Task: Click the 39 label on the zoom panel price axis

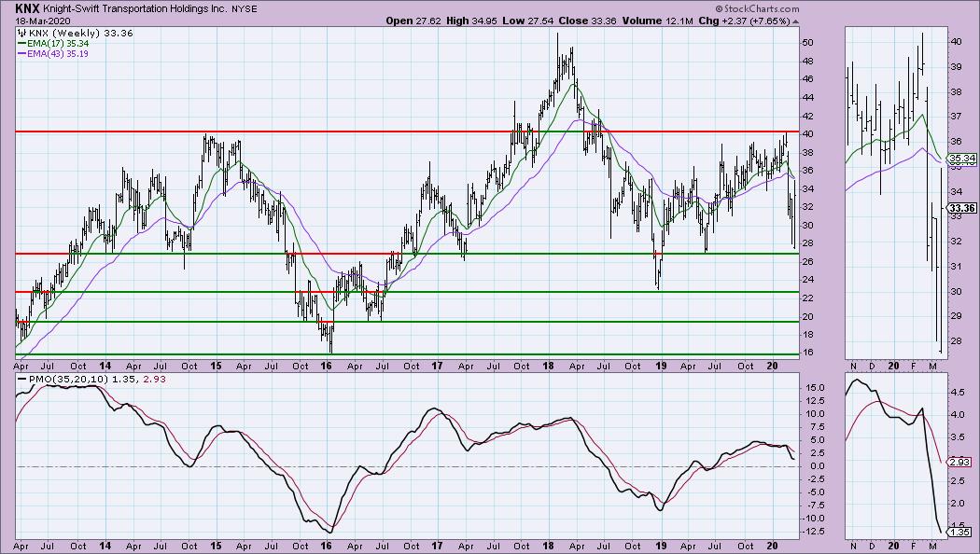Action: (x=957, y=67)
